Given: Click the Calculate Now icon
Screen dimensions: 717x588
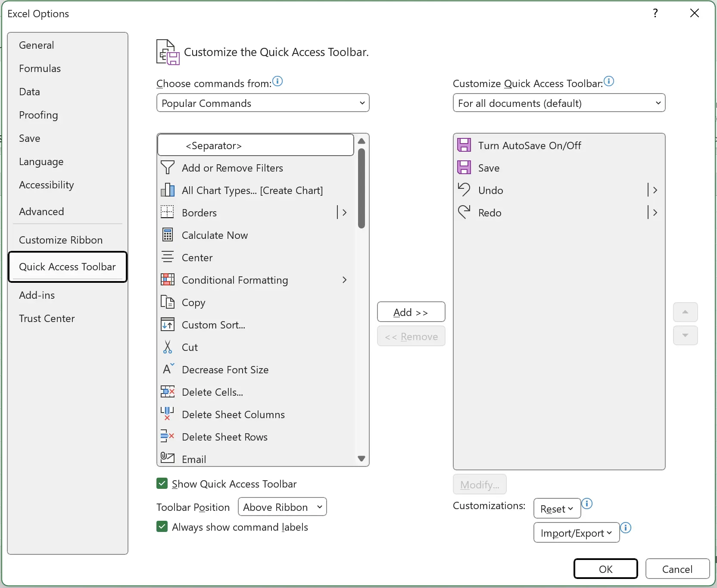Looking at the screenshot, I should coord(168,235).
